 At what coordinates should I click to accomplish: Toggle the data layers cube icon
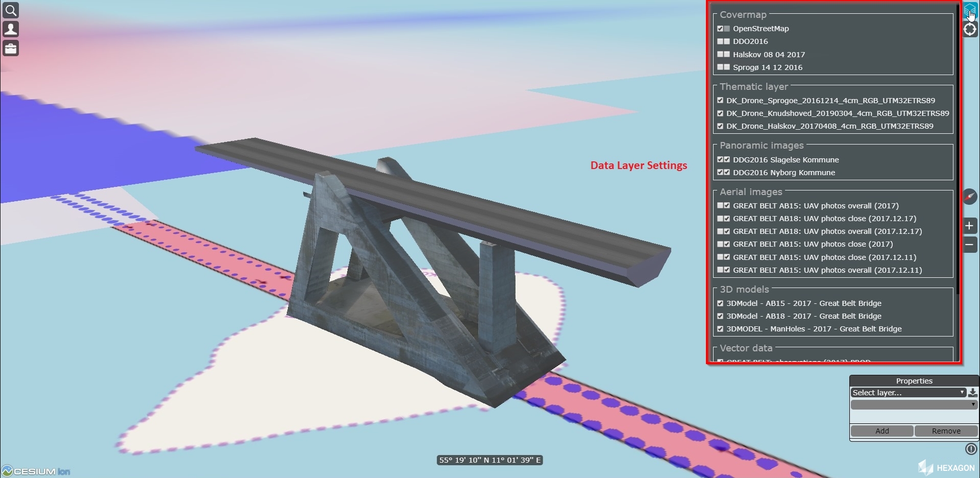pyautogui.click(x=969, y=10)
